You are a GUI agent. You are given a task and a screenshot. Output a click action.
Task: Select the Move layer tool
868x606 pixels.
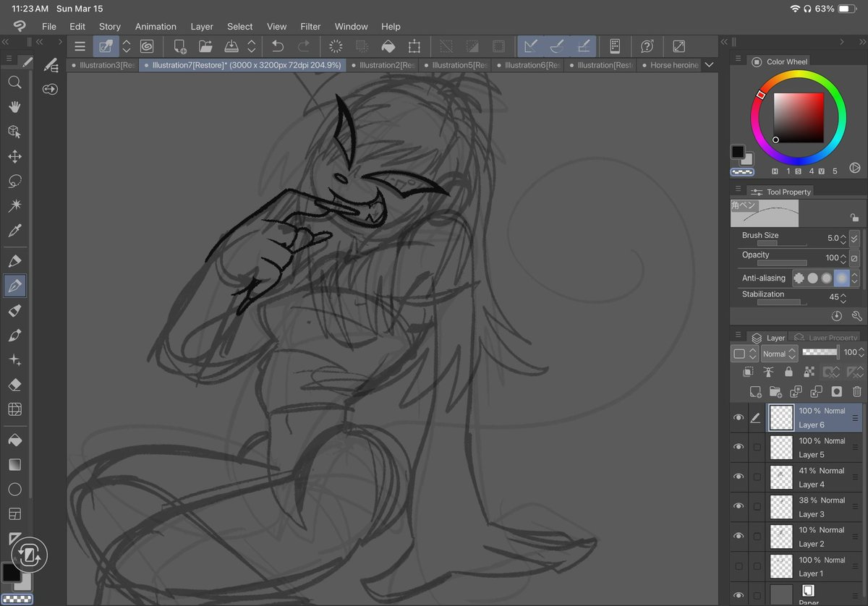coord(14,156)
